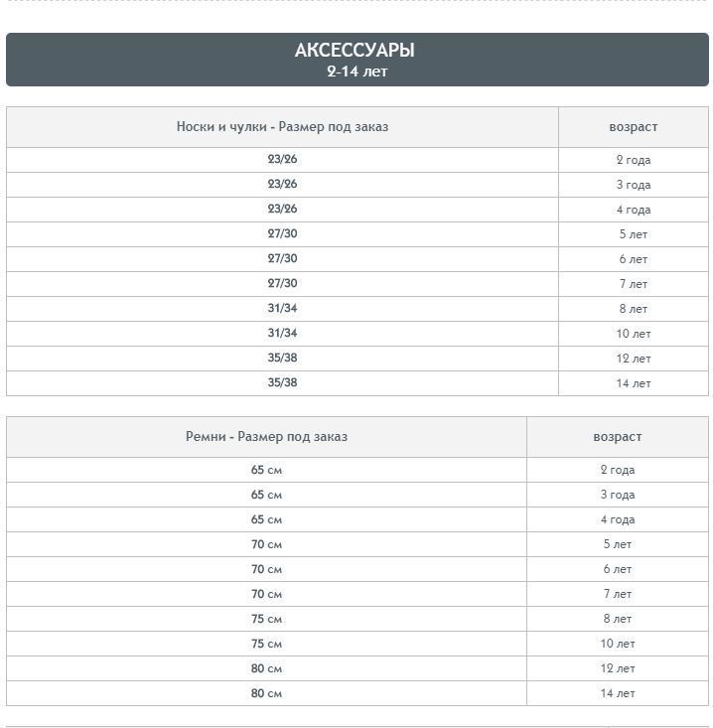Screen dimensions: 713x728
Task: Click 12 лет age cell in socks table
Action: 633,359
